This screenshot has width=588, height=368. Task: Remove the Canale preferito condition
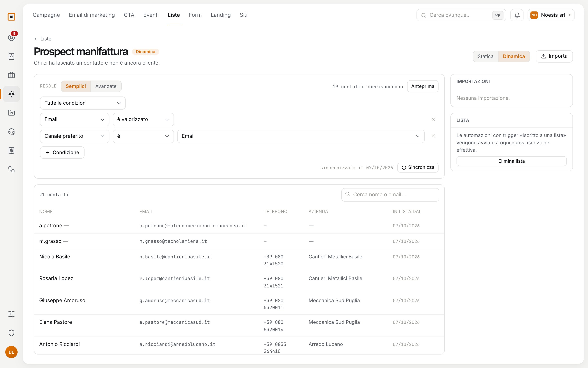point(433,136)
